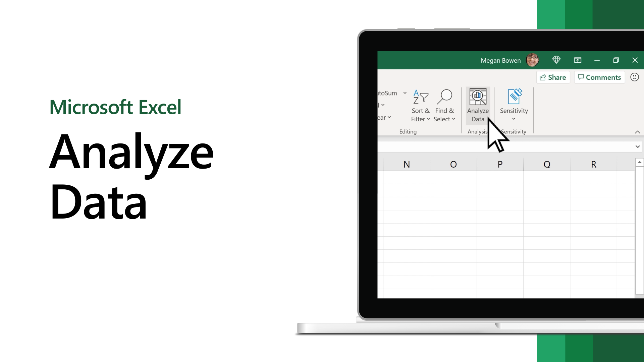Image resolution: width=644 pixels, height=362 pixels.
Task: Toggle the ribbon collapse arrow
Action: (x=637, y=132)
